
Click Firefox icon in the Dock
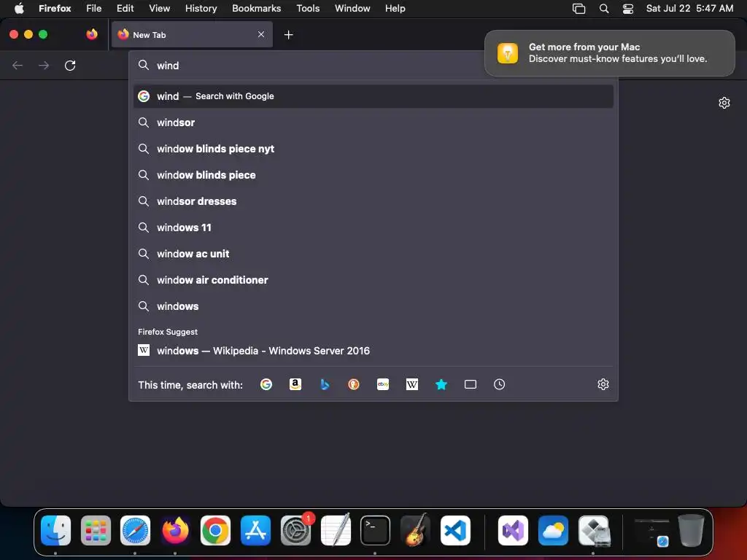coord(175,531)
